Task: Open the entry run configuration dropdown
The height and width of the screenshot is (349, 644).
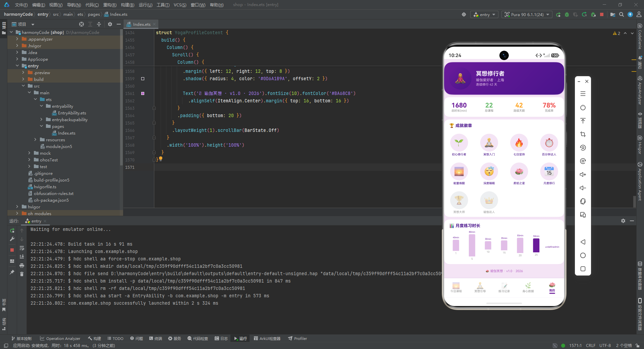Action: coord(485,14)
